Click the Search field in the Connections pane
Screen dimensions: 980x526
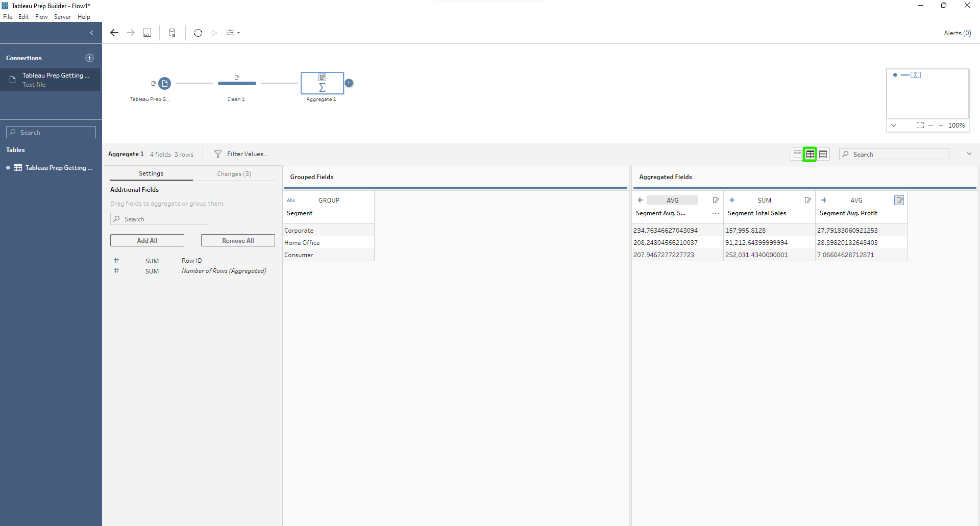[51, 132]
